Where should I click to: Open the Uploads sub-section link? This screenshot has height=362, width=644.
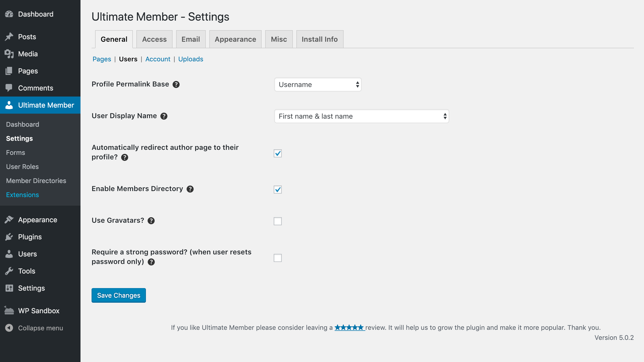[x=190, y=59]
